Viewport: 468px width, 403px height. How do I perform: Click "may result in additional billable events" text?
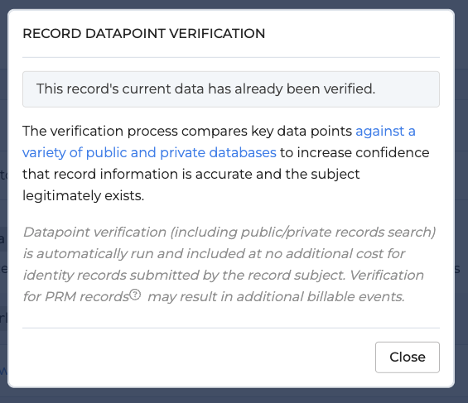coord(276,296)
